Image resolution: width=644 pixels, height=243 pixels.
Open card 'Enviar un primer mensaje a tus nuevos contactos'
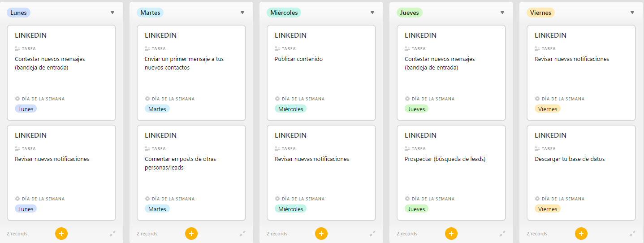tap(191, 73)
